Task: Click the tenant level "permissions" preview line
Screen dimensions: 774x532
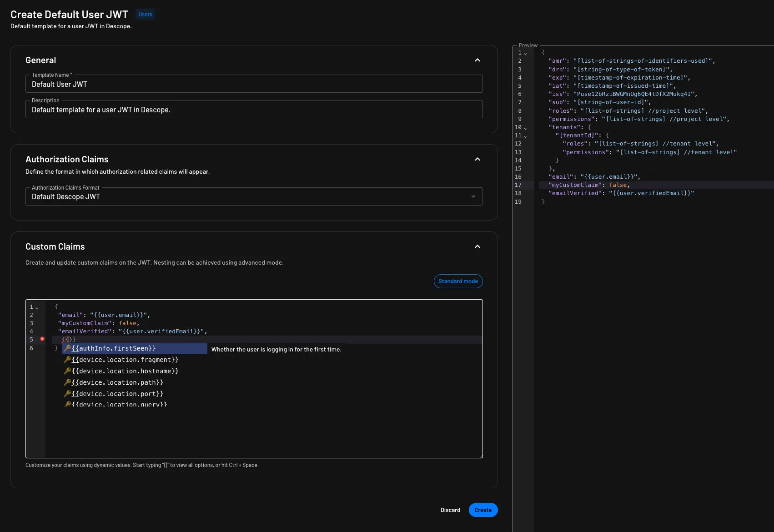Action: click(650, 152)
